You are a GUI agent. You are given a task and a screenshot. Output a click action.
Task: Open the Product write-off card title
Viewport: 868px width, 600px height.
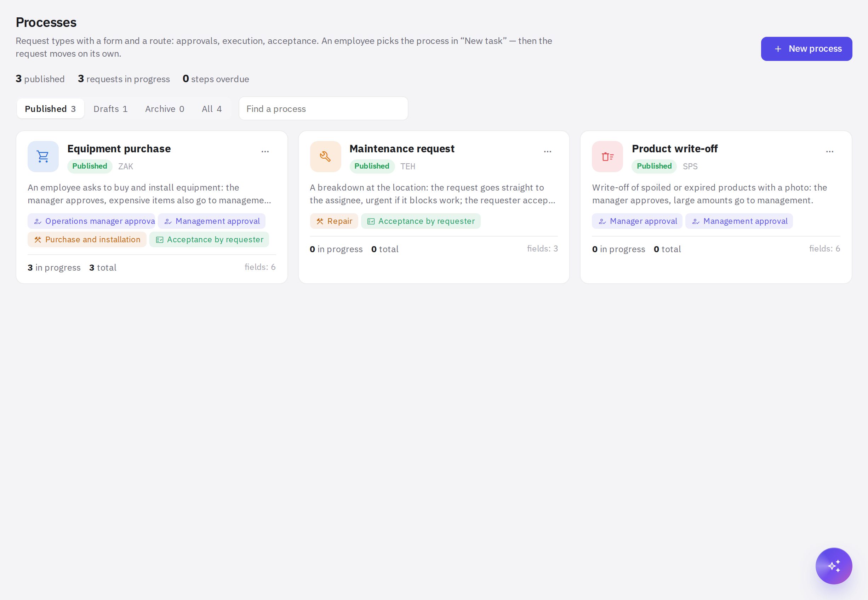click(x=674, y=149)
